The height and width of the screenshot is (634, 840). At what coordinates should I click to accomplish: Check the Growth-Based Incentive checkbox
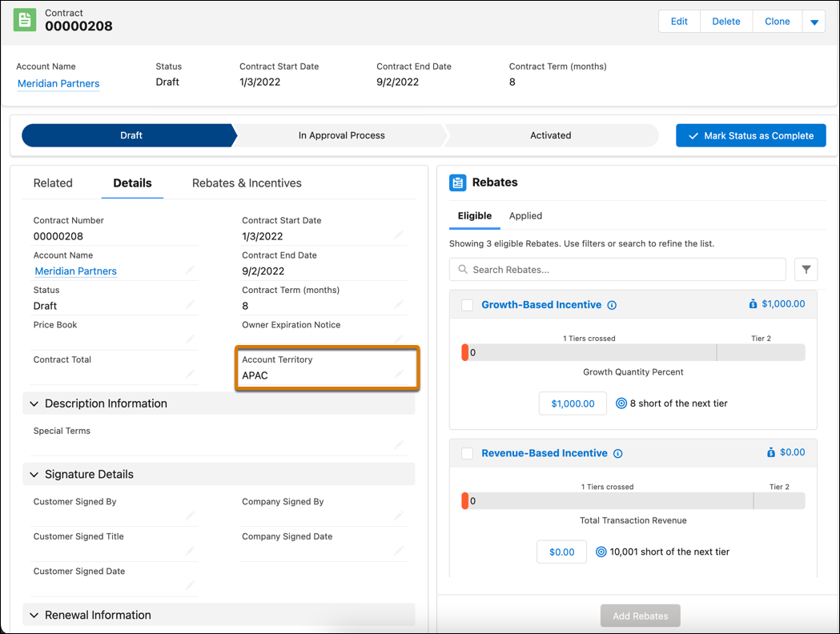[x=467, y=304]
